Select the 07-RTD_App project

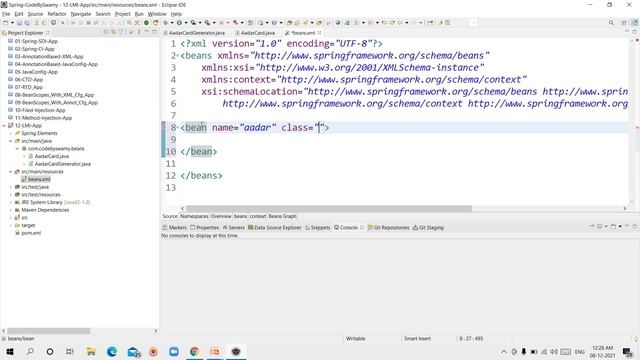pos(29,87)
